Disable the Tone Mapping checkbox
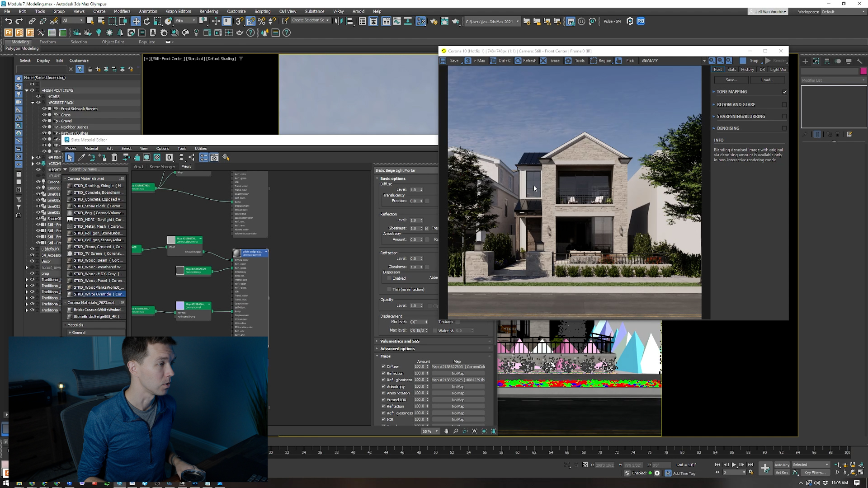868x488 pixels. 784,92
